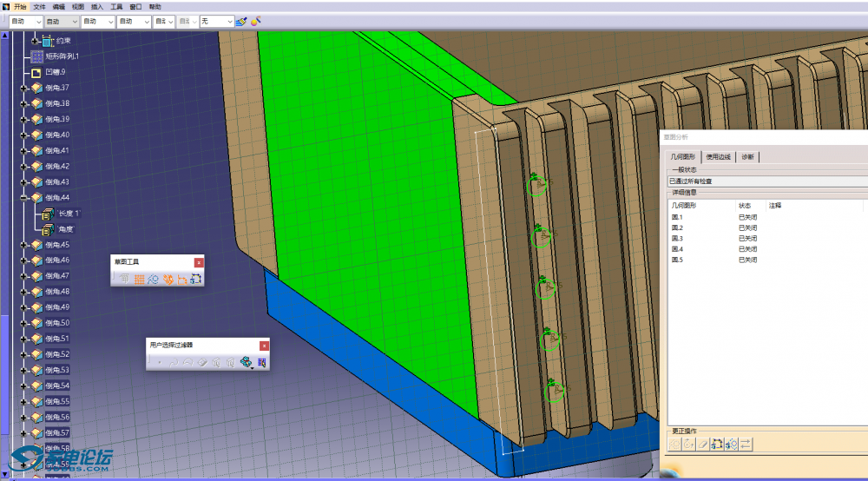
Task: Toggle the orange grid icon in 草图工具
Action: (139, 279)
